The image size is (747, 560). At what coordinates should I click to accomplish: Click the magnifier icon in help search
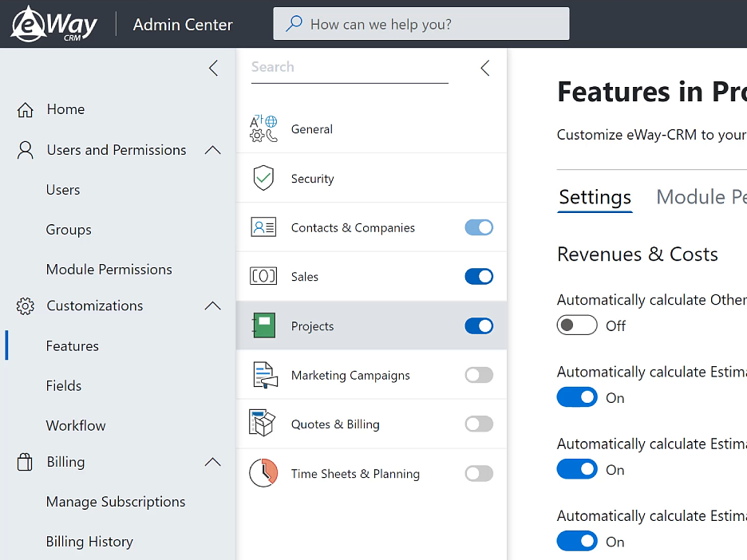pyautogui.click(x=294, y=23)
